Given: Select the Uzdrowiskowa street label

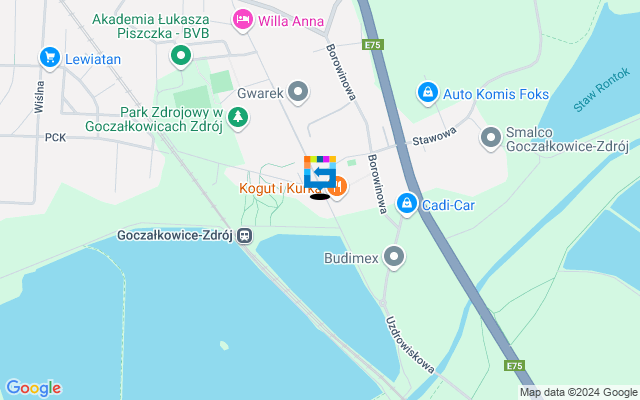Looking at the screenshot, I should 410,345.
